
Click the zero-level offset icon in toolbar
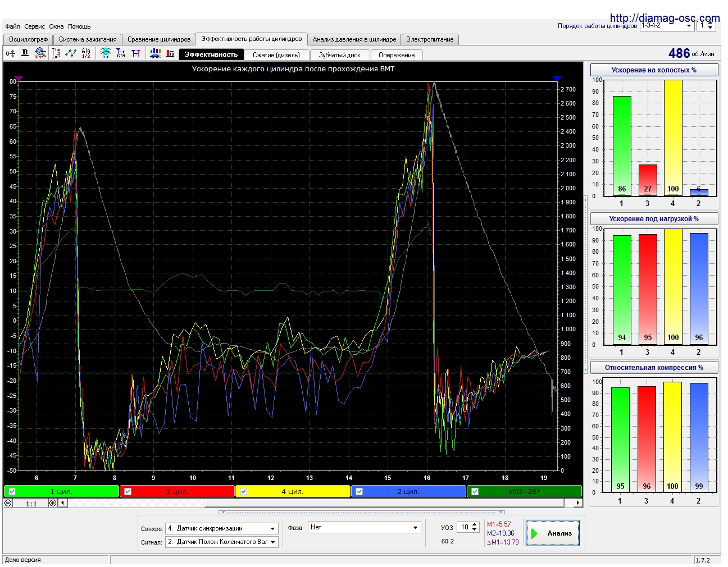click(10, 53)
